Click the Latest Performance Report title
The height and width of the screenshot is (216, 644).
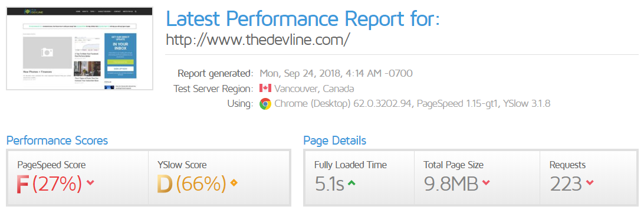click(x=303, y=19)
